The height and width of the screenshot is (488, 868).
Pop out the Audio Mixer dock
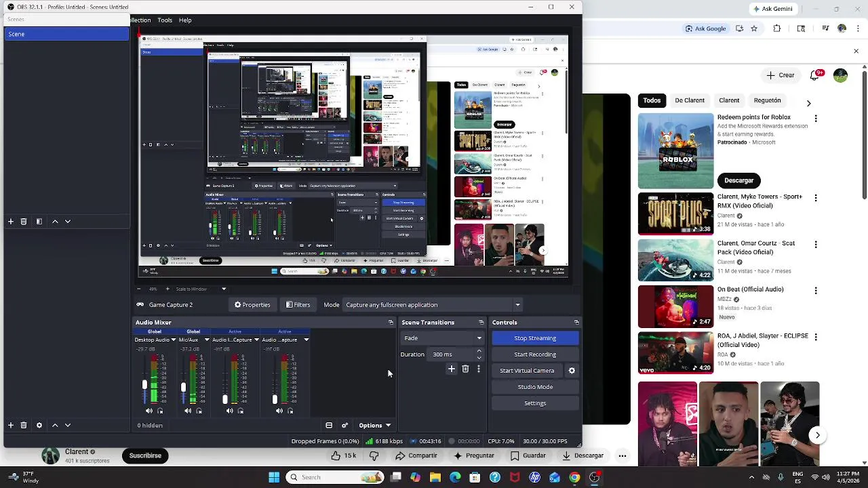(x=391, y=323)
